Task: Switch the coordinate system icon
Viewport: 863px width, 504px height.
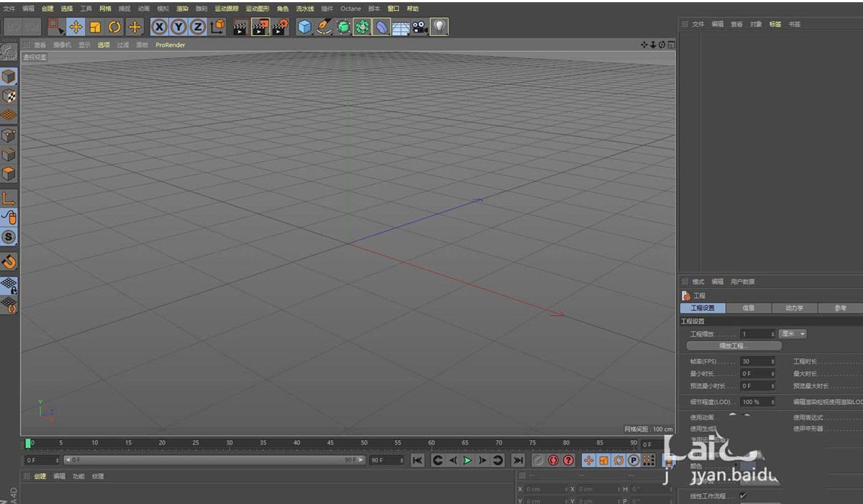Action: pyautogui.click(x=217, y=27)
